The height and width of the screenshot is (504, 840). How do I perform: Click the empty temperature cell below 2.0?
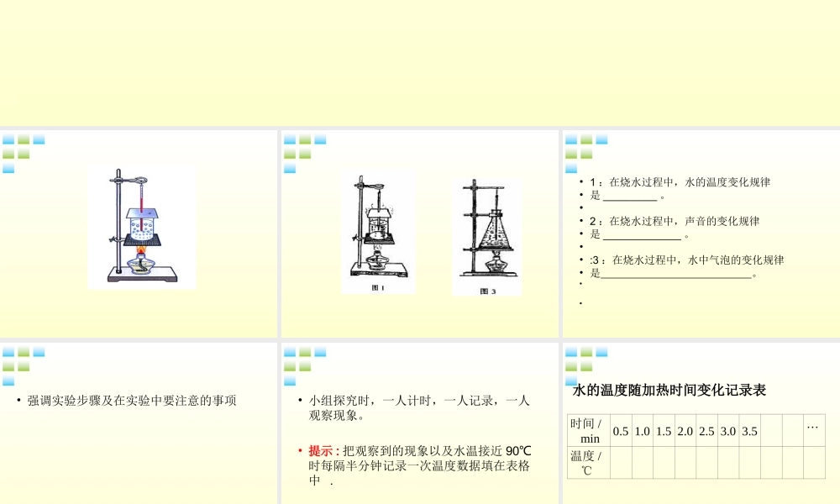[x=685, y=462]
